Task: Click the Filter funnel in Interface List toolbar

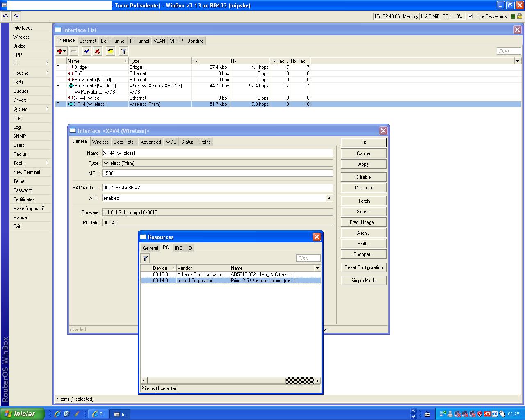Action: click(x=124, y=51)
